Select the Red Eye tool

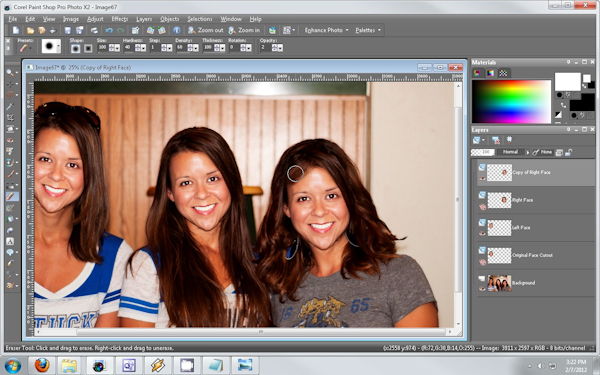(x=10, y=140)
